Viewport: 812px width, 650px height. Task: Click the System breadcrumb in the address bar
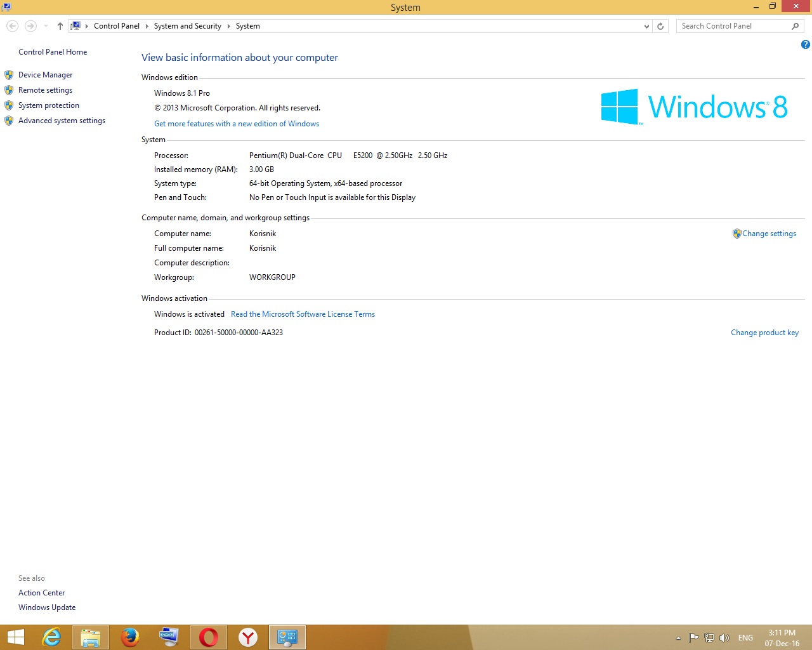[248, 26]
